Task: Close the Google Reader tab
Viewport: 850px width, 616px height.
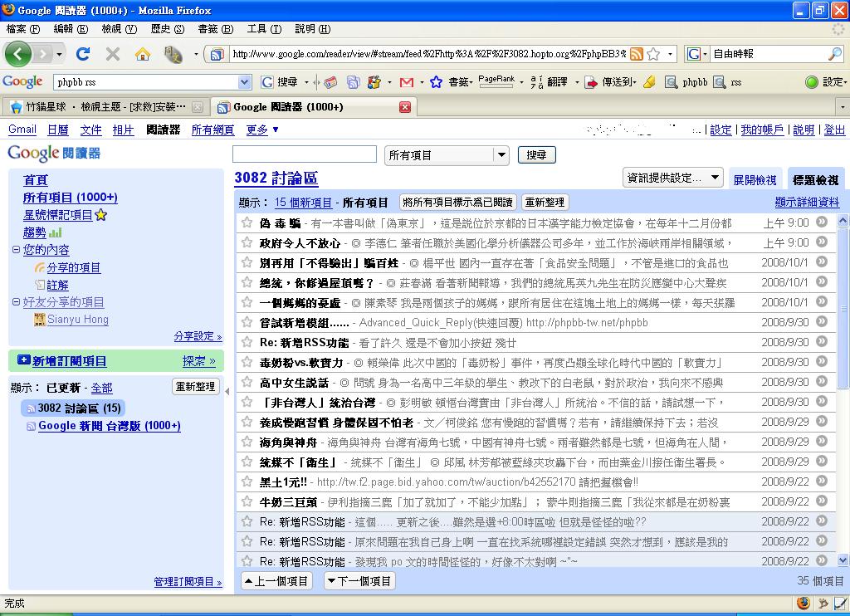Action: click(405, 107)
